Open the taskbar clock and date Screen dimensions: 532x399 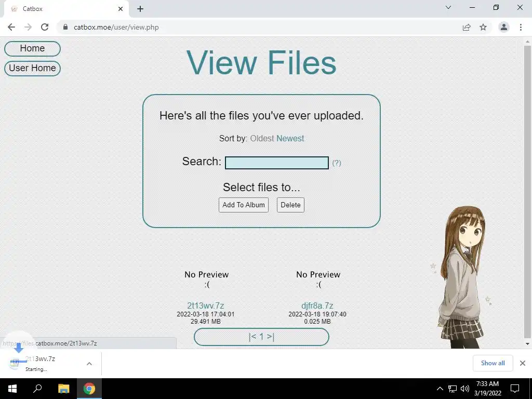[487, 389]
